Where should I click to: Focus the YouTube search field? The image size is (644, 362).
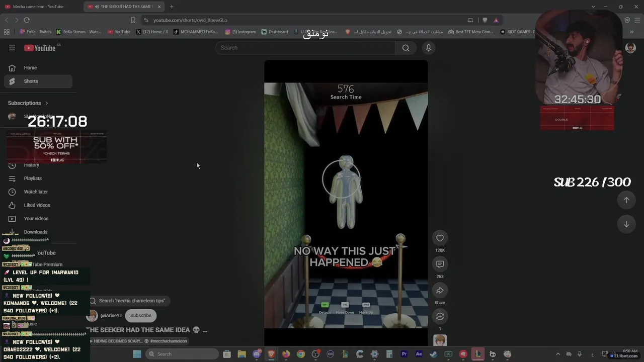(305, 48)
